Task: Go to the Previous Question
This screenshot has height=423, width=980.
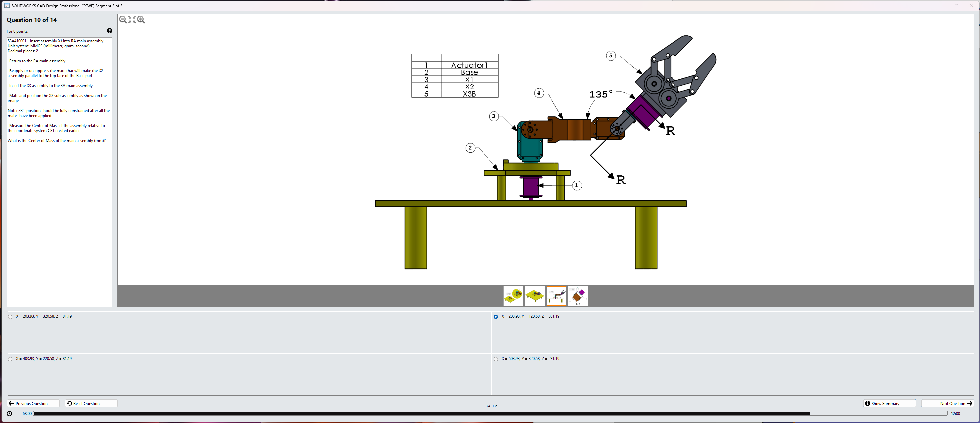Action: (x=33, y=403)
